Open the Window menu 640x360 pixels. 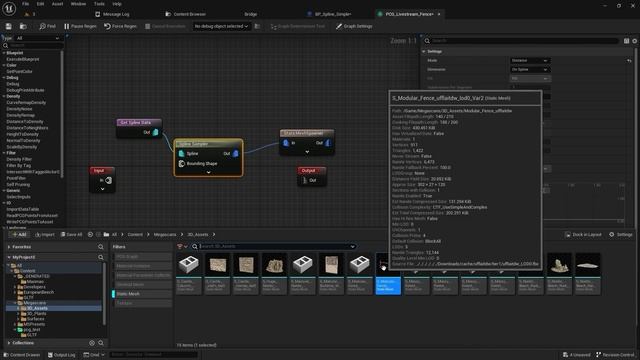click(78, 4)
